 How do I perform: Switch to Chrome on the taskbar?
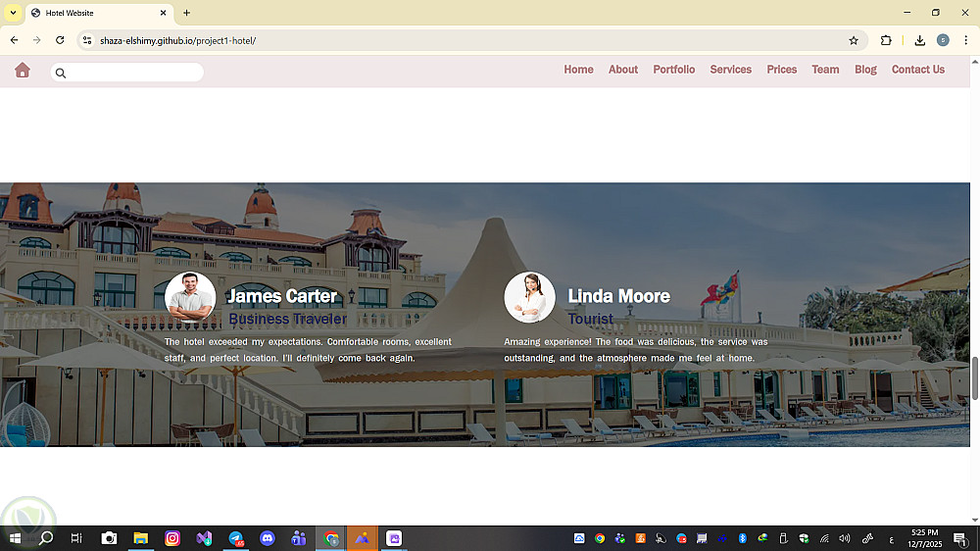click(330, 538)
